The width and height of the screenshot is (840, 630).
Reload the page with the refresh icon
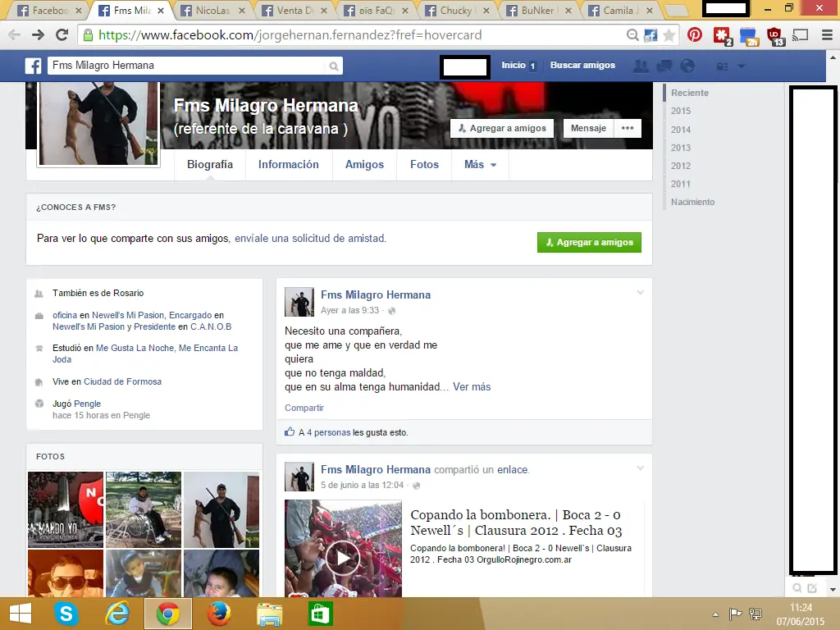tap(62, 35)
